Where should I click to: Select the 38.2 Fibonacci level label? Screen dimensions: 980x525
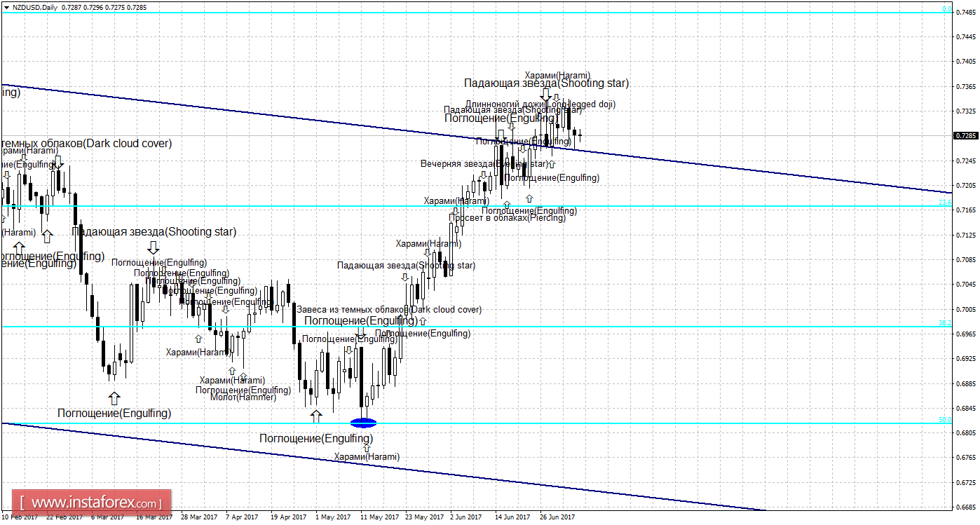click(x=945, y=322)
